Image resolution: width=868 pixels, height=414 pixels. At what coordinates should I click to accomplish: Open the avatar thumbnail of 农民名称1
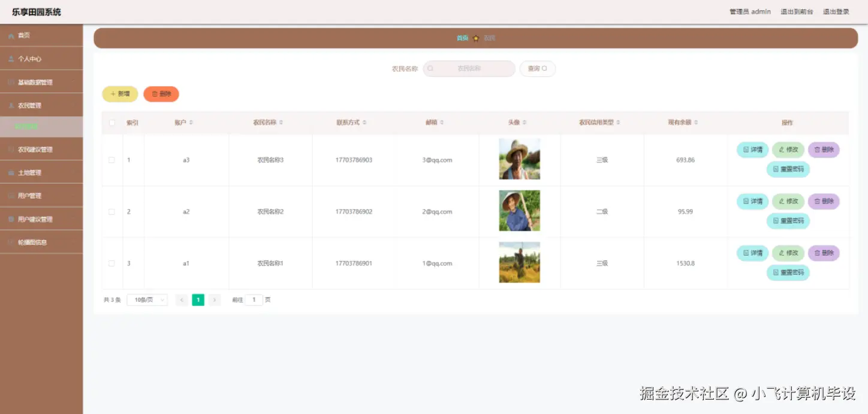(519, 262)
